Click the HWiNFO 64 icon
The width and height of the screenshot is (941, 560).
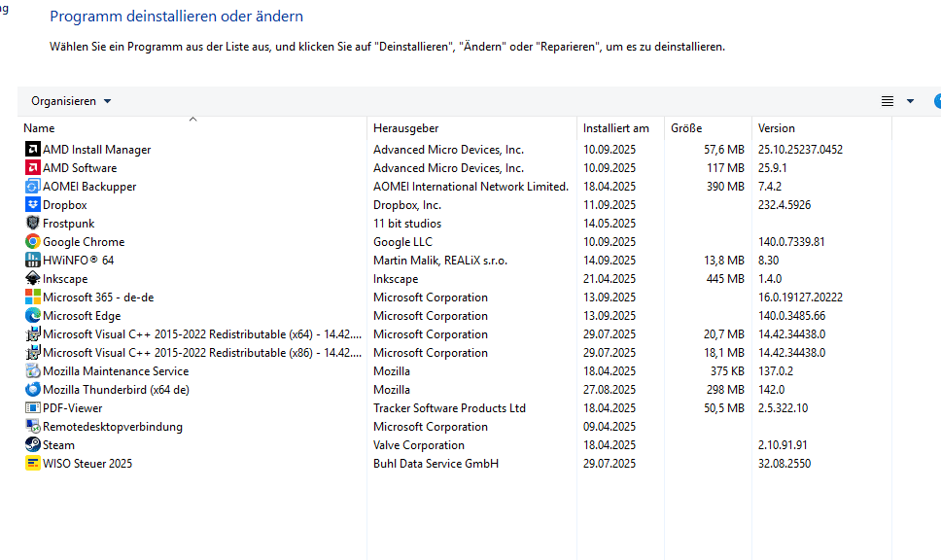click(32, 260)
